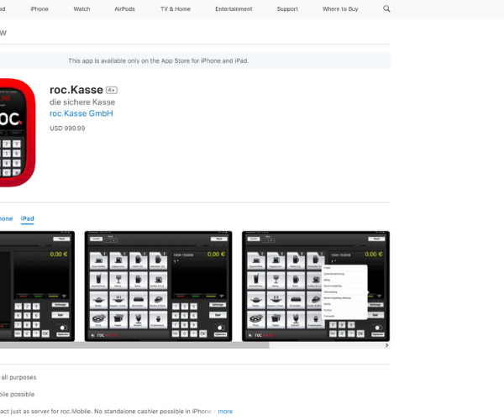This screenshot has width=504, height=420.
Task: Open the first partially visible iPad screenshot
Action: point(37,286)
